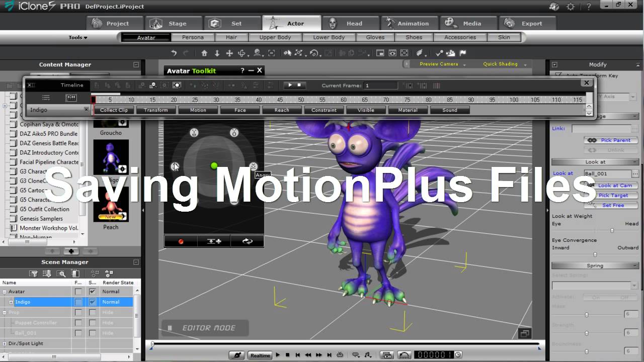
Task: Adjust the Eye Convergence slider
Action: [x=595, y=254]
